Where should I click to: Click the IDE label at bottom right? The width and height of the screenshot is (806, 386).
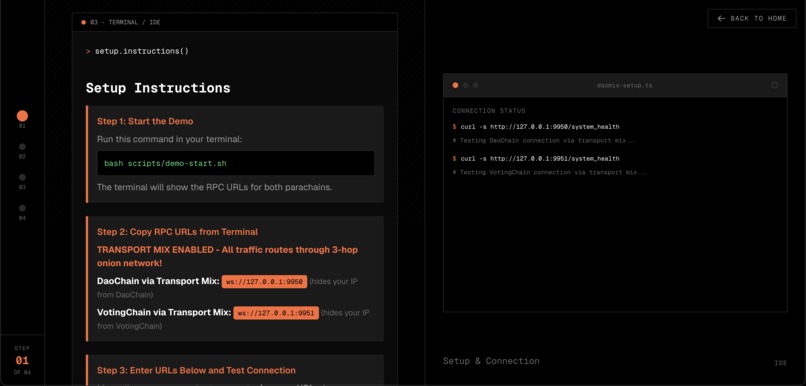coord(780,363)
